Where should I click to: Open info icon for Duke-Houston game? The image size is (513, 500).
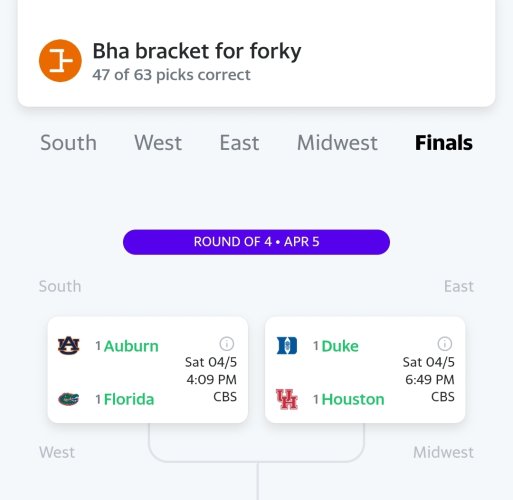(x=445, y=344)
